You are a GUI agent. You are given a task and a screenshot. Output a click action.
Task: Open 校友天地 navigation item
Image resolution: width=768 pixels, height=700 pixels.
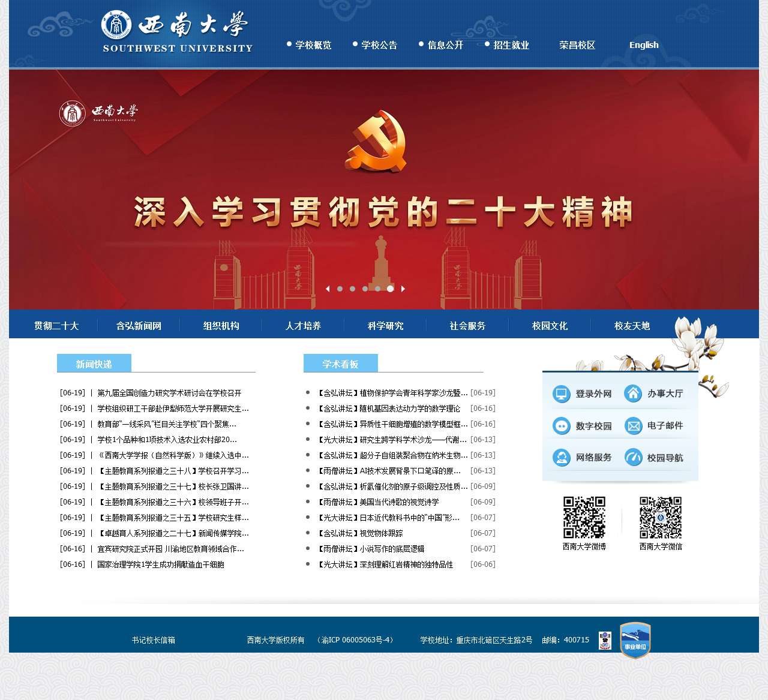pyautogui.click(x=632, y=326)
